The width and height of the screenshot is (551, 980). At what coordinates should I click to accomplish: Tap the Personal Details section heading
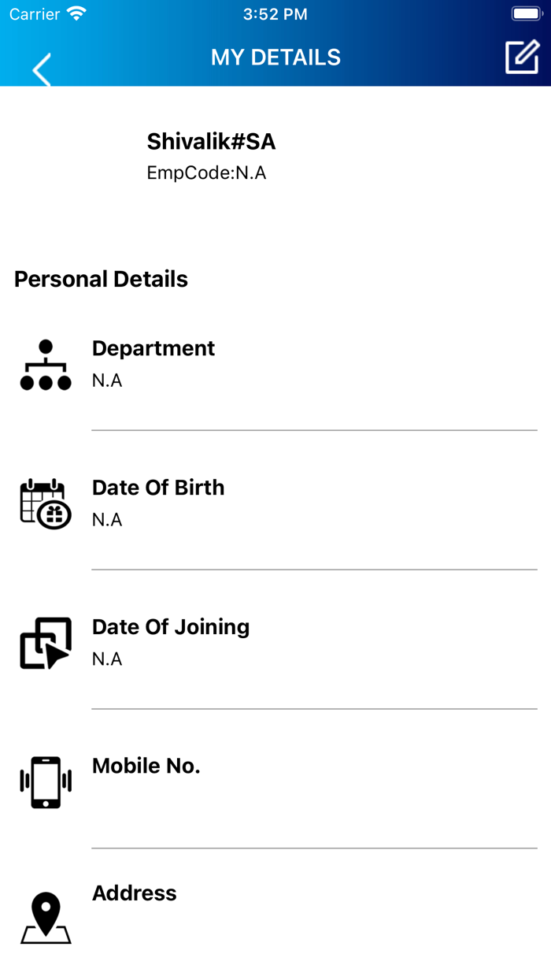101,279
